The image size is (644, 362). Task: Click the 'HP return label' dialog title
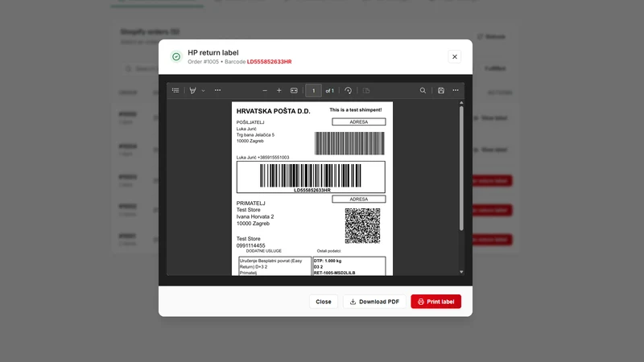pyautogui.click(x=213, y=52)
